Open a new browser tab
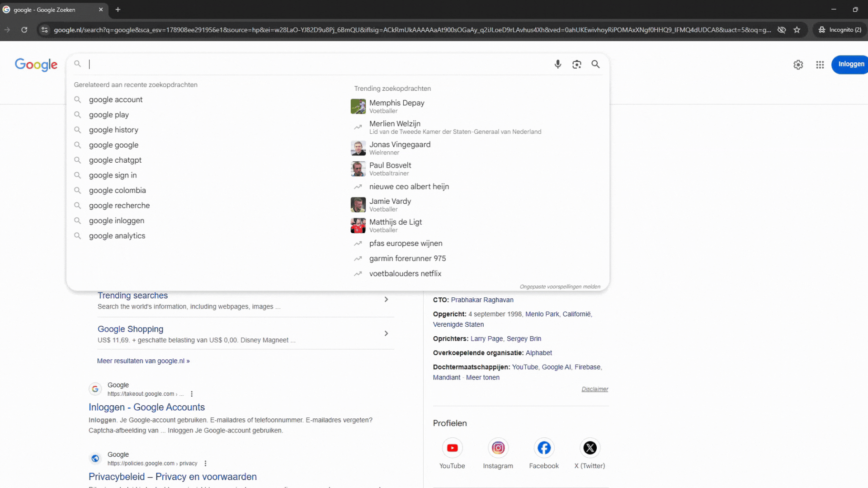The image size is (868, 488). click(118, 9)
